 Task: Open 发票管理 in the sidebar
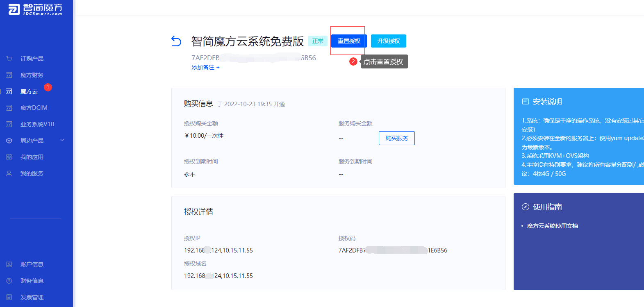[x=32, y=297]
